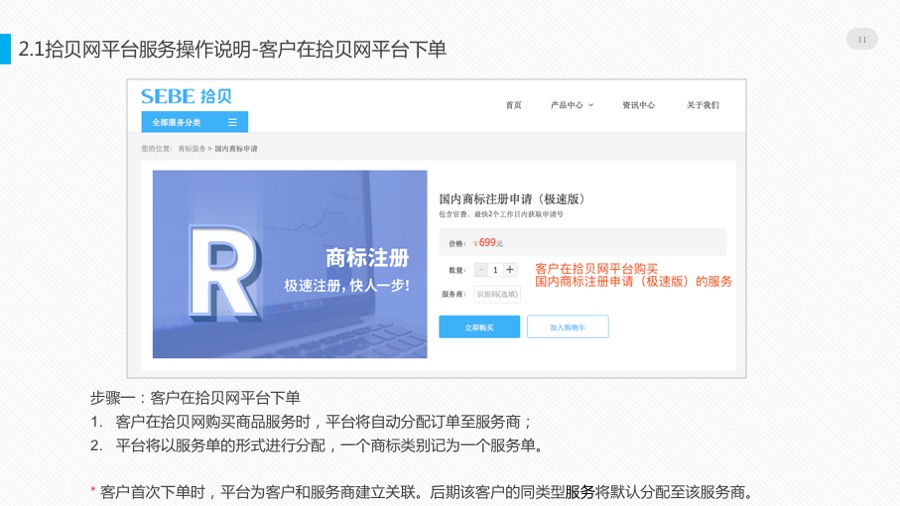Screen dimensions: 900x506
Task: Follow the 商标服务 breadcrumb link
Action: tap(192, 149)
